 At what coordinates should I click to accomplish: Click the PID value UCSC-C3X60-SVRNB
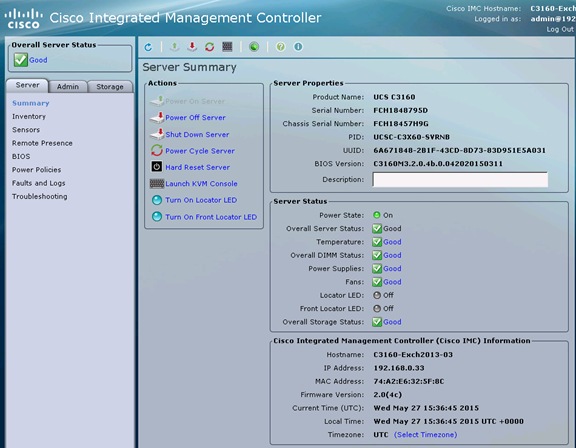click(411, 137)
